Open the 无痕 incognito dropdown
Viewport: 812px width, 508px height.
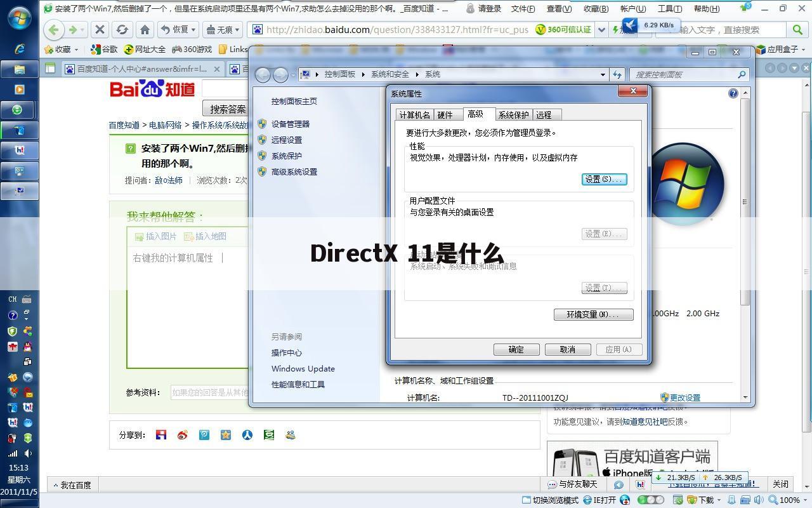[223, 29]
